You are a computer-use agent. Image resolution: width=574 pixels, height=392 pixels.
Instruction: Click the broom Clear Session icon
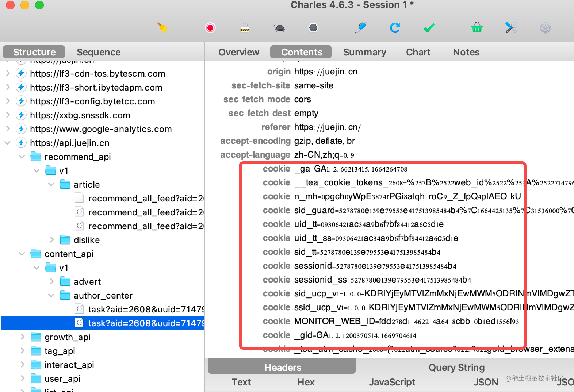pos(162,28)
